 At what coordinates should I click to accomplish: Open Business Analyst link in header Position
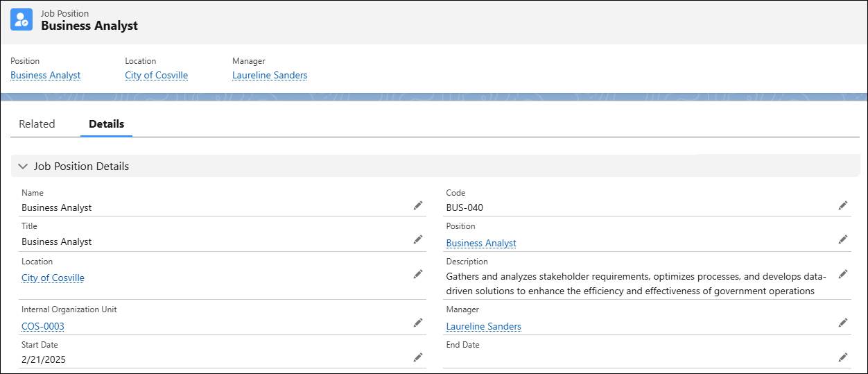coord(46,75)
